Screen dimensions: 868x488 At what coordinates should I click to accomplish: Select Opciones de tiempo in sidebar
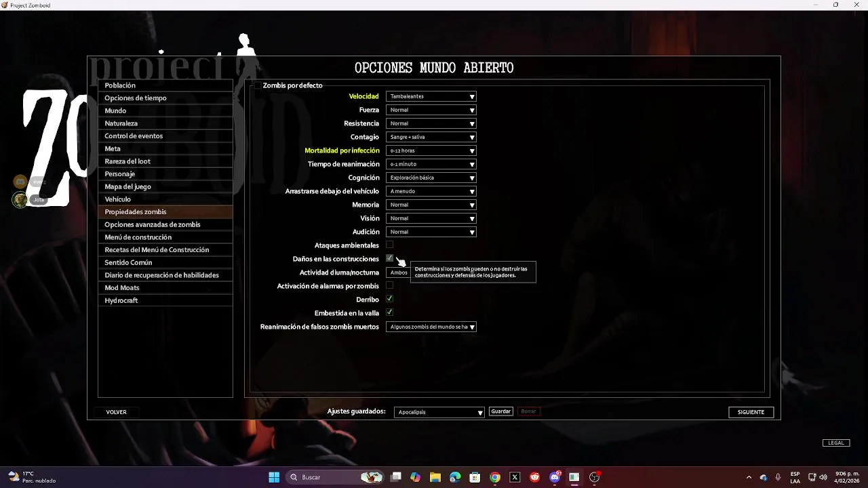click(x=165, y=98)
